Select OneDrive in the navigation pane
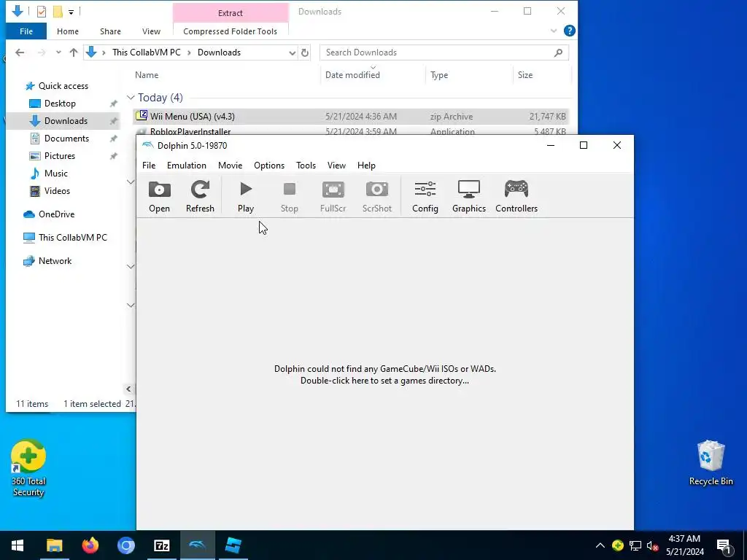 tap(56, 214)
